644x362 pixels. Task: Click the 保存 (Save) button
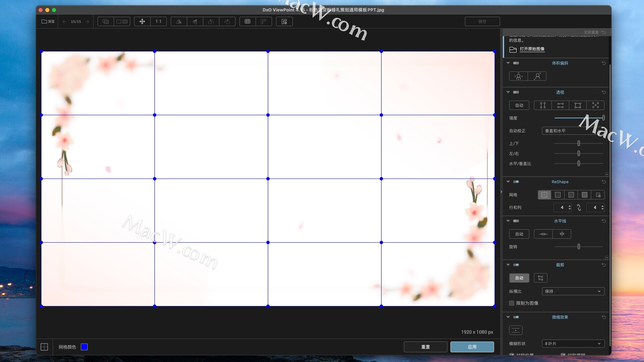482,21
